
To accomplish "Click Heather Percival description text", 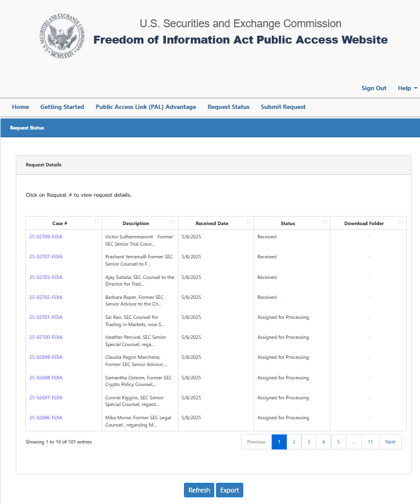I will coord(136,341).
